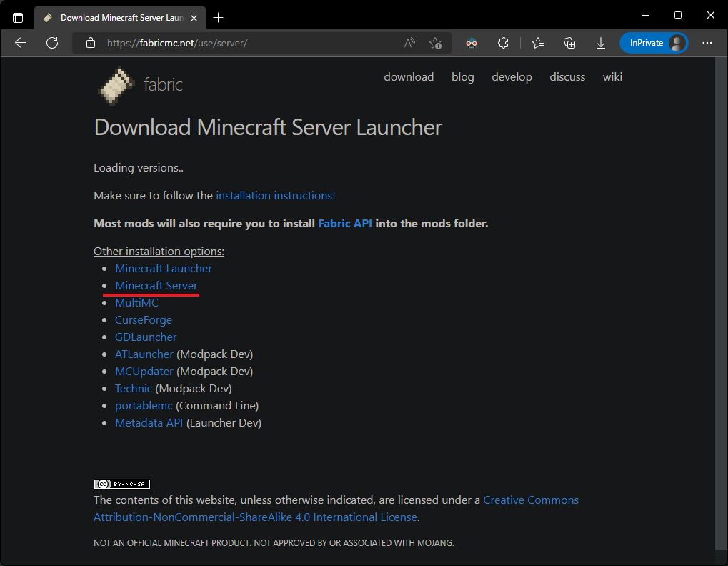Open the download nav item

(409, 77)
